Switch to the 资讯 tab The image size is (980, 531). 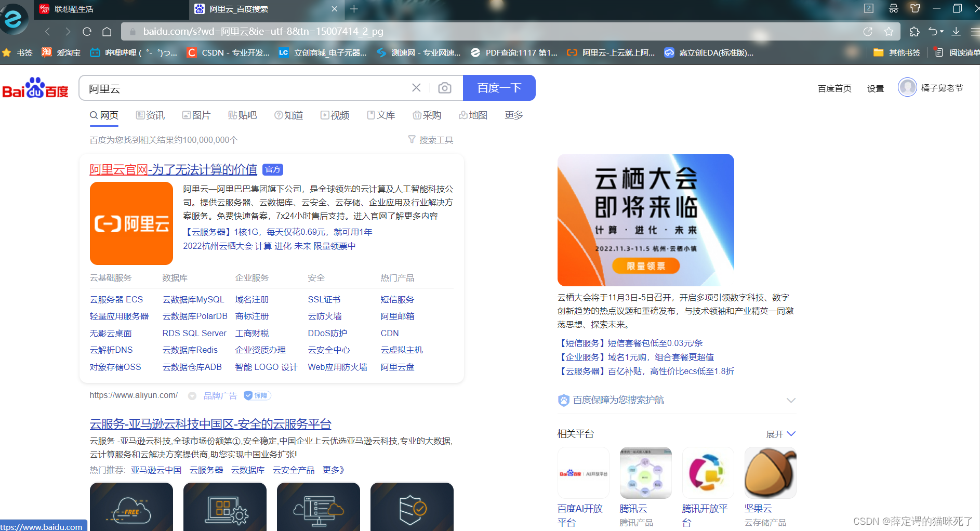pyautogui.click(x=150, y=115)
